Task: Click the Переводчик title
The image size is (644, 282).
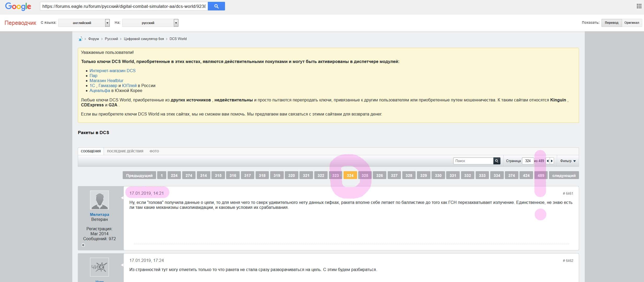Action: point(20,23)
